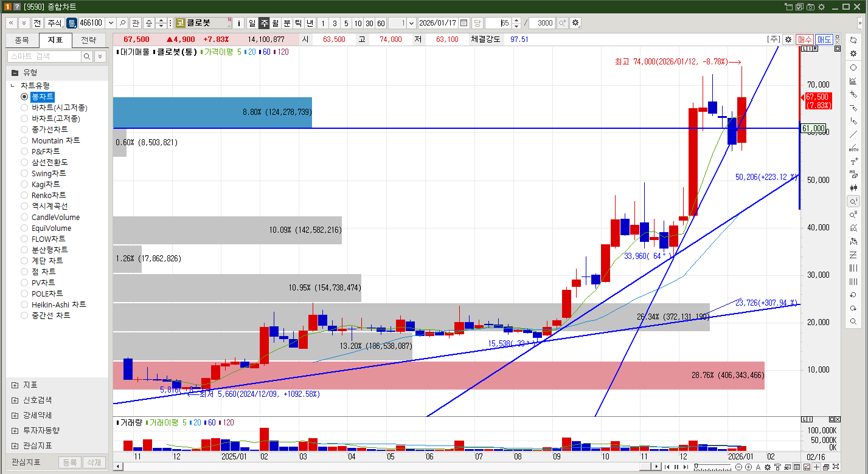868x474 pixels.
Task: Select the 봉차트 radio option
Action: [x=24, y=97]
